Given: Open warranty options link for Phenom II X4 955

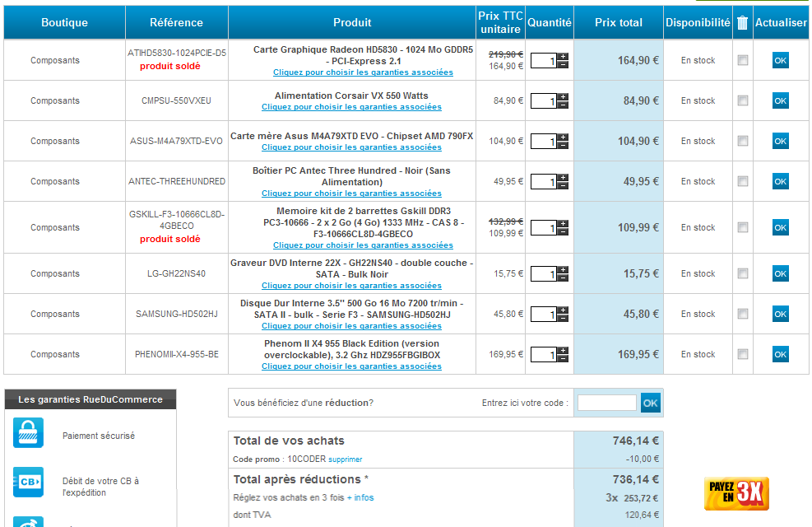Looking at the screenshot, I should pos(351,366).
